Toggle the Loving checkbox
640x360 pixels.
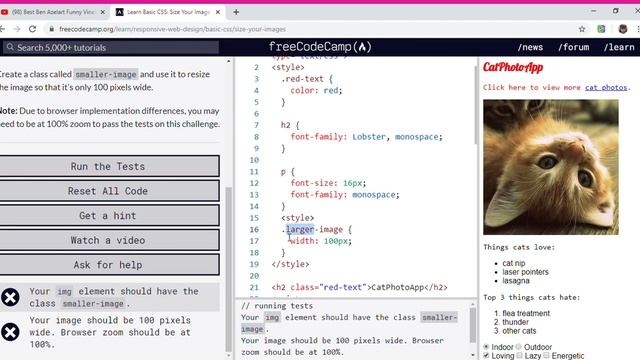486,356
